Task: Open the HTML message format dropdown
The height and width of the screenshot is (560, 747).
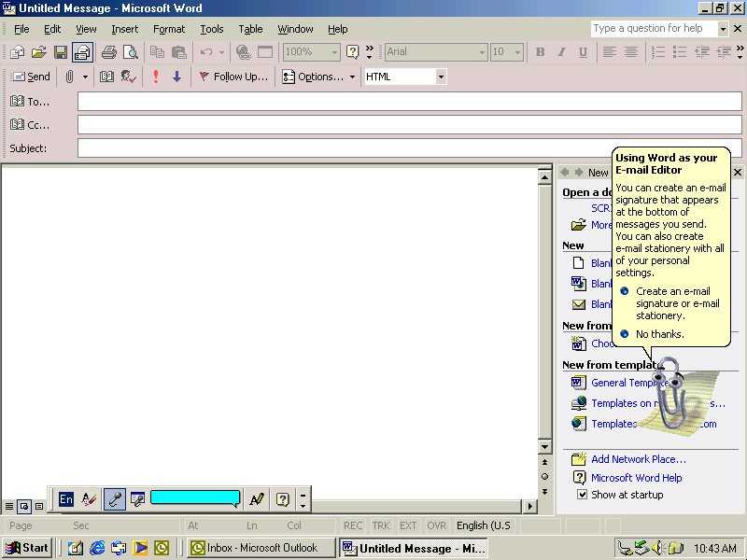Action: [441, 77]
